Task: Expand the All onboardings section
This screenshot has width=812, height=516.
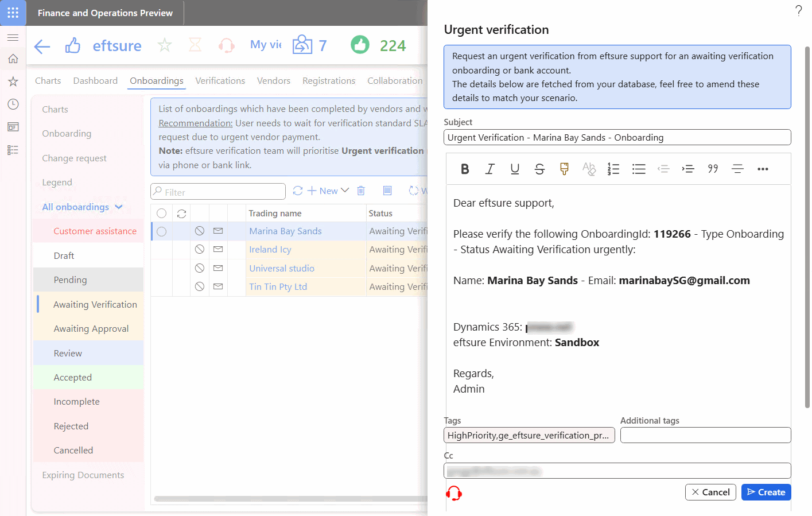Action: pyautogui.click(x=82, y=207)
